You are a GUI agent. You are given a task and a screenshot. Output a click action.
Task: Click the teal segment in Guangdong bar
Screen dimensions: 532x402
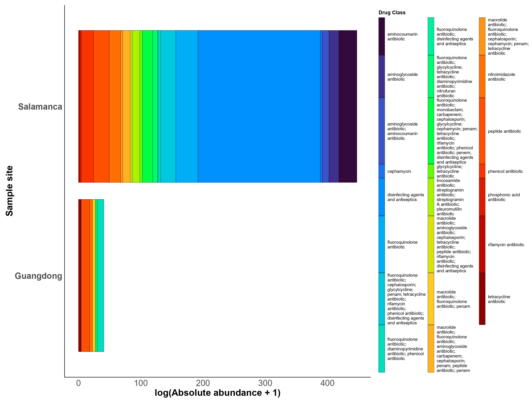click(x=100, y=275)
